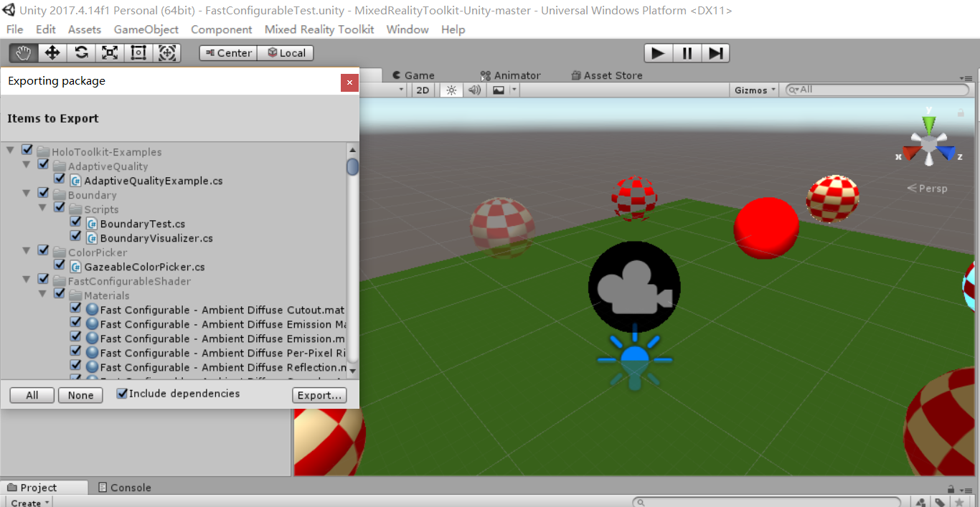Collapse the FastConfigurableShader folder arrow
Image resolution: width=980 pixels, height=507 pixels.
(27, 279)
